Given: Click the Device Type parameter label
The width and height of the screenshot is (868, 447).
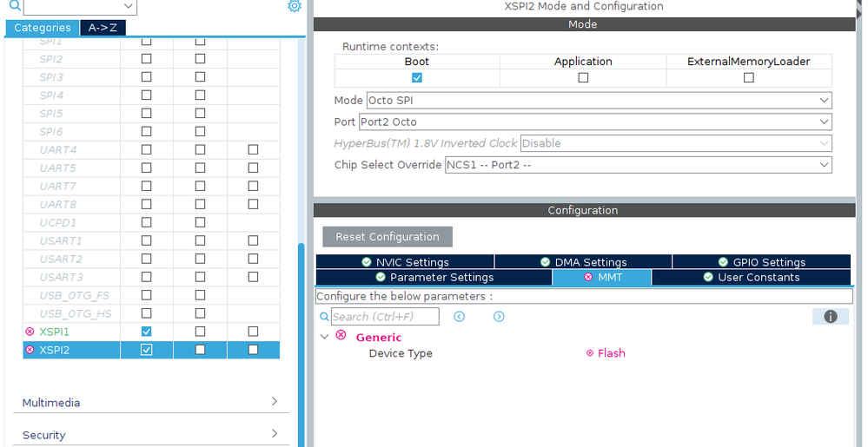Looking at the screenshot, I should coord(401,353).
